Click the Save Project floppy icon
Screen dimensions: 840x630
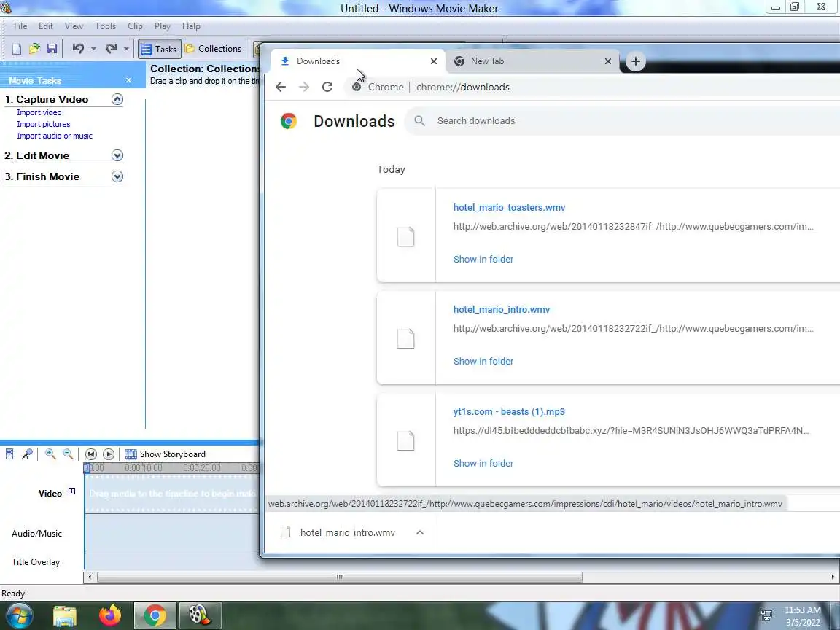[52, 49]
